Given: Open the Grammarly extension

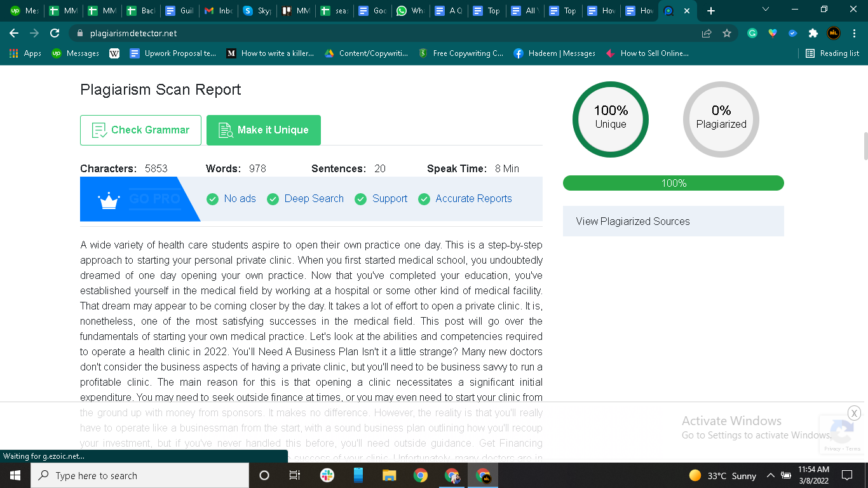Looking at the screenshot, I should pos(752,33).
